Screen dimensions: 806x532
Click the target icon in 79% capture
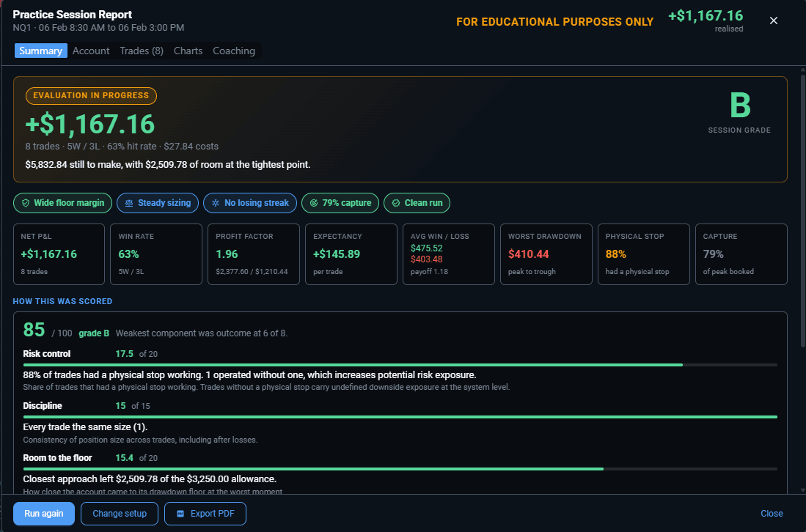pos(314,203)
